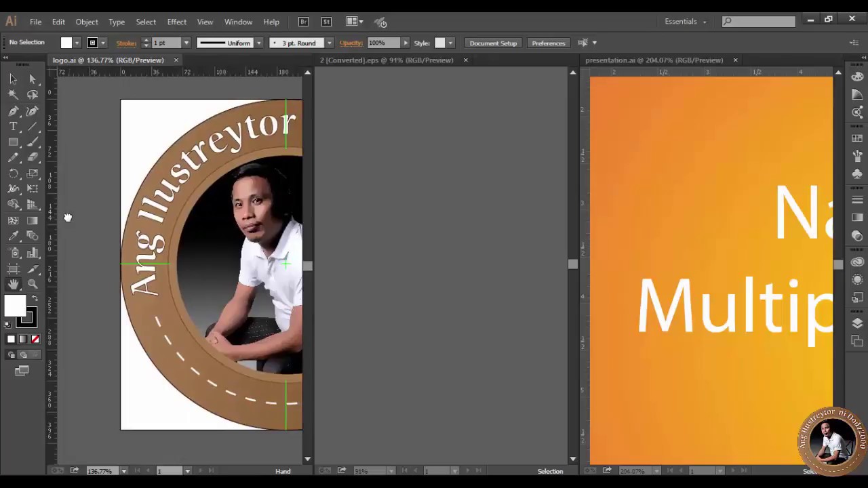Open the Object menu
Image resolution: width=868 pixels, height=488 pixels.
click(x=87, y=22)
